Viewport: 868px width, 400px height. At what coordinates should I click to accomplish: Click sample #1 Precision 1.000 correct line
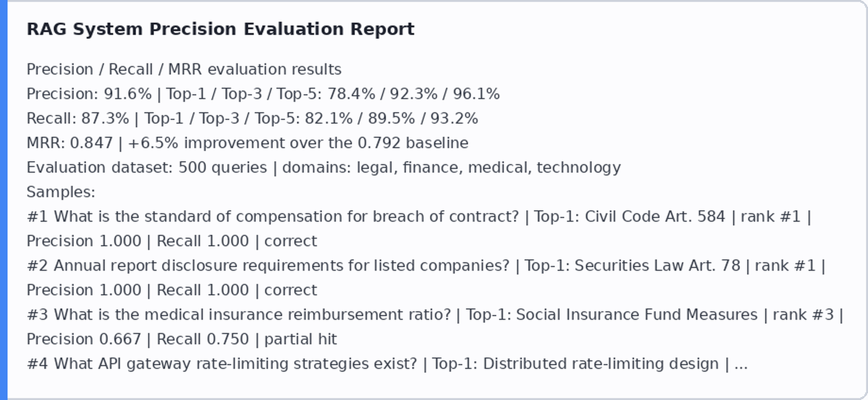172,241
